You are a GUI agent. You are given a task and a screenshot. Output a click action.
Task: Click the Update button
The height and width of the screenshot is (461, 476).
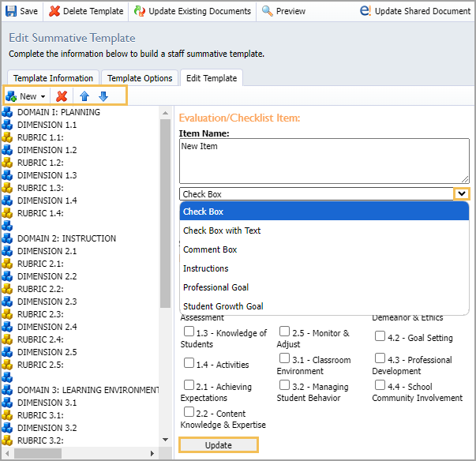[219, 445]
